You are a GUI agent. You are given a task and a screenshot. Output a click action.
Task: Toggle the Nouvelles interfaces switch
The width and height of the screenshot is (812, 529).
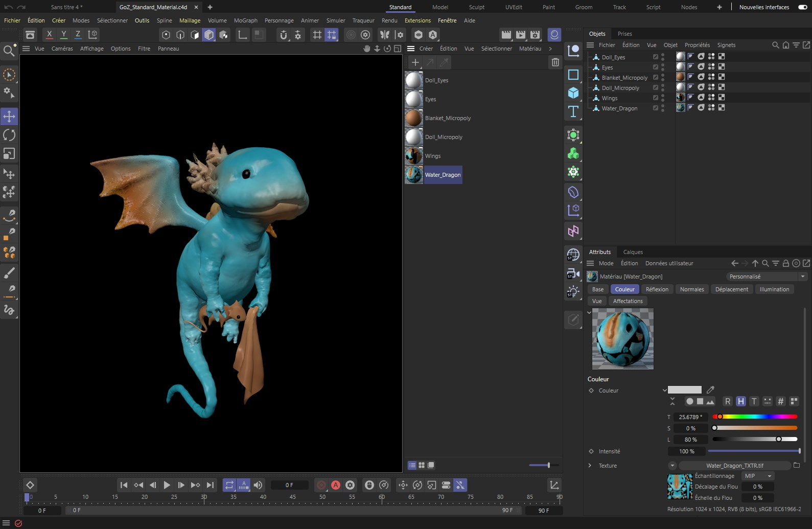pos(802,7)
